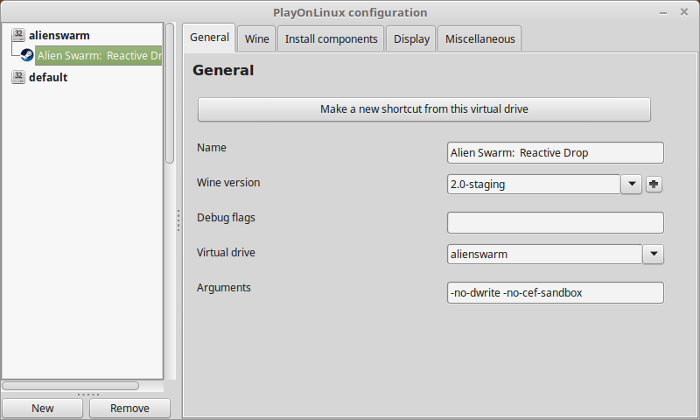This screenshot has width=700, height=420.
Task: Switch to the General tab
Action: tap(209, 37)
